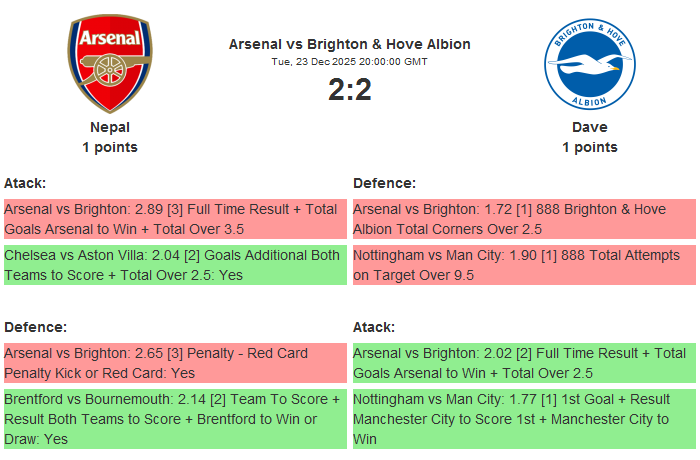Open player Dave's name
This screenshot has height=460, width=700.
coord(590,127)
